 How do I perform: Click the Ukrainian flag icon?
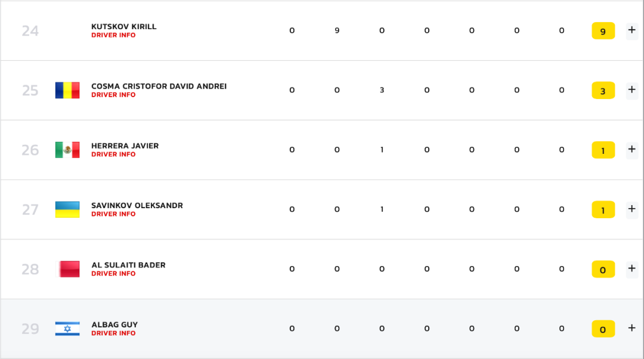pyautogui.click(x=67, y=209)
